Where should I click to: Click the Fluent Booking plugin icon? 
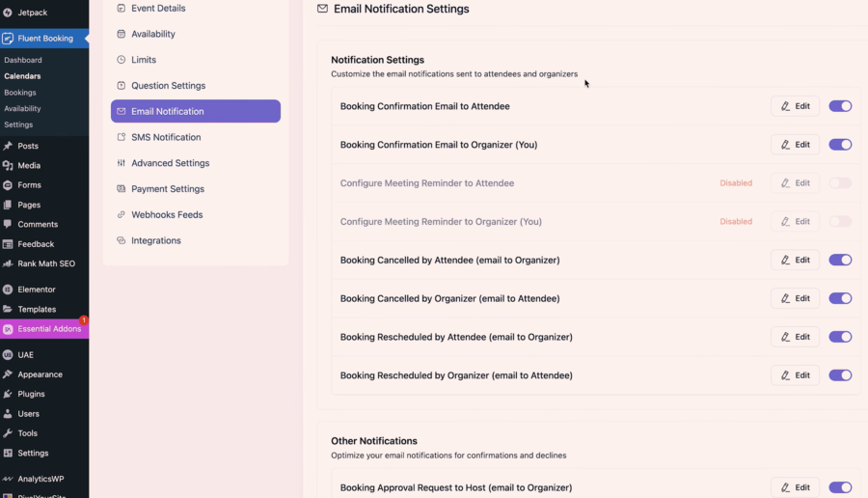click(8, 39)
